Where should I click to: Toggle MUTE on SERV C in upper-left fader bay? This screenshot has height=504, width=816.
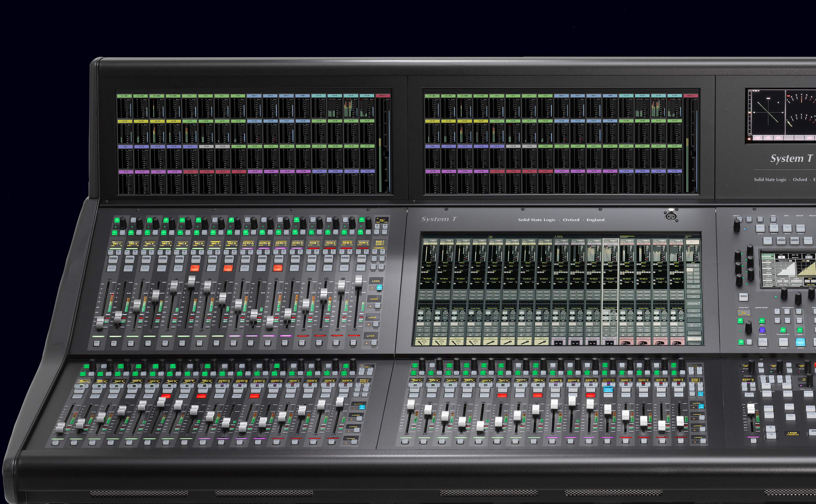[x=277, y=268]
